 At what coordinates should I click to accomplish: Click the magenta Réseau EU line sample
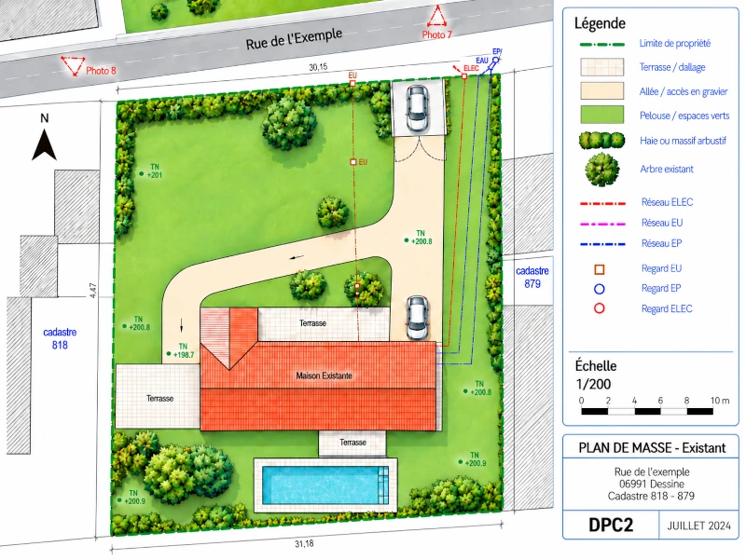pyautogui.click(x=602, y=224)
